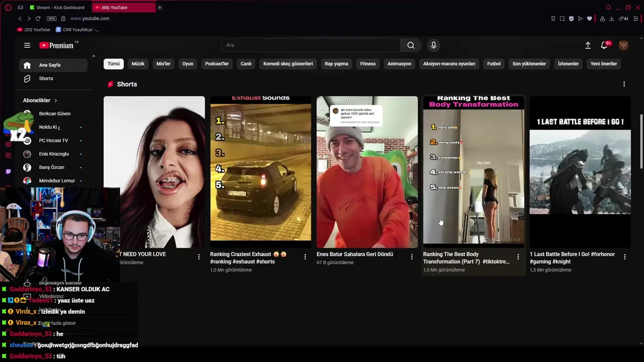Bookmark page with heart icon

[589, 19]
